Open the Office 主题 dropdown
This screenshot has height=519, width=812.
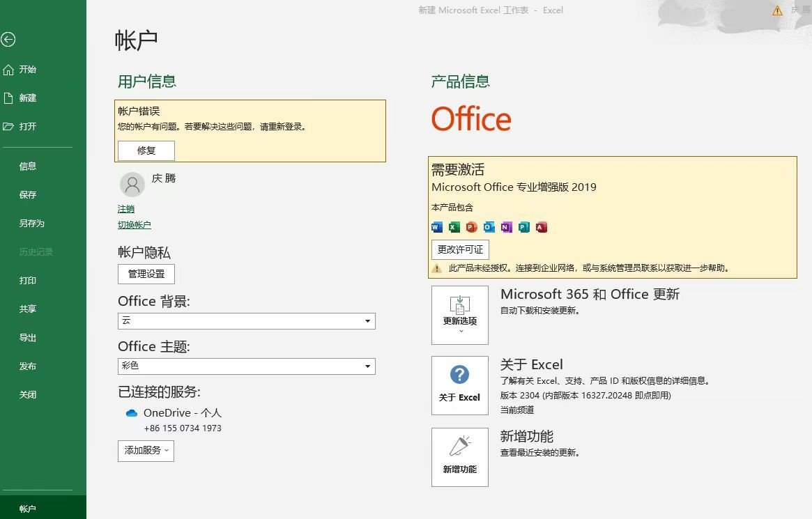coord(368,366)
